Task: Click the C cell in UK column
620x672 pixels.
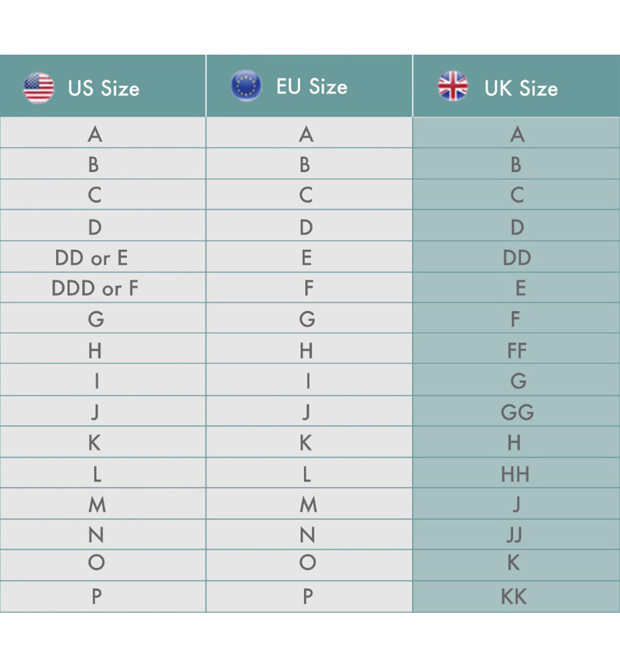Action: tap(517, 195)
